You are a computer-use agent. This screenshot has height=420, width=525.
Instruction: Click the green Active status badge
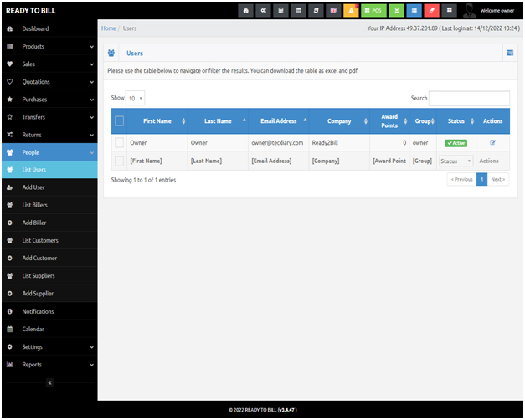[456, 143]
